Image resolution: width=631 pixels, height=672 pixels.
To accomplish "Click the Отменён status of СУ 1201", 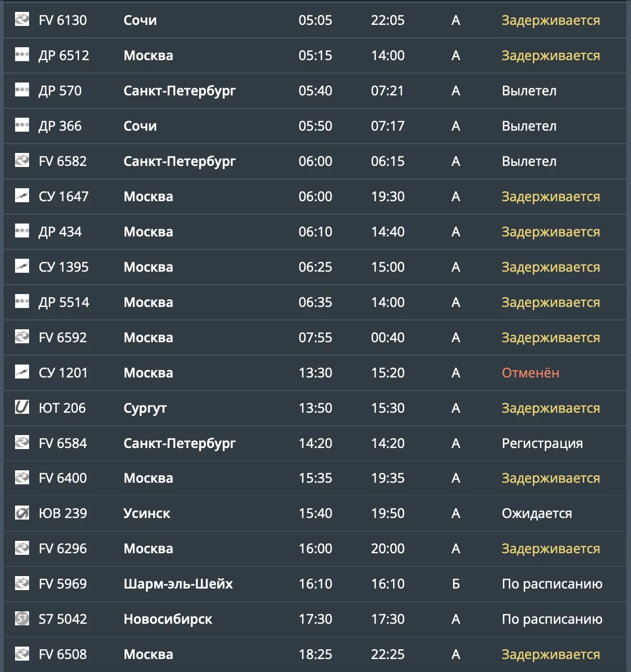I will point(530,373).
